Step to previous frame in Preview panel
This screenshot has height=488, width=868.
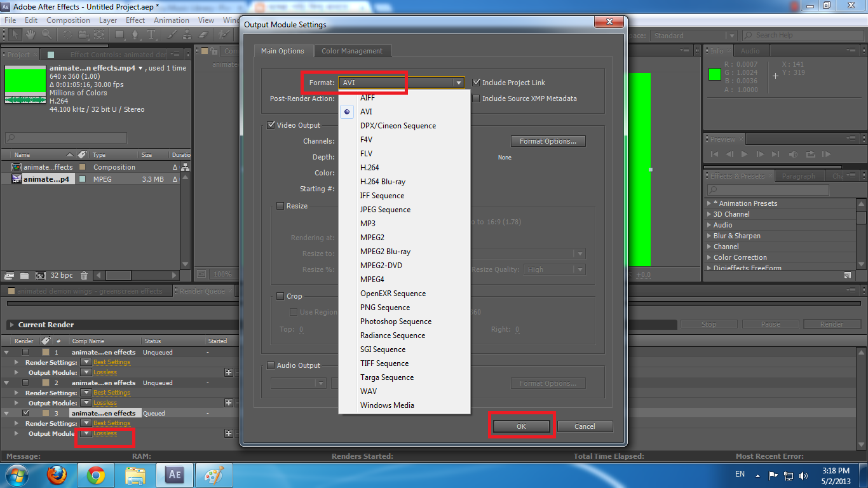[729, 154]
